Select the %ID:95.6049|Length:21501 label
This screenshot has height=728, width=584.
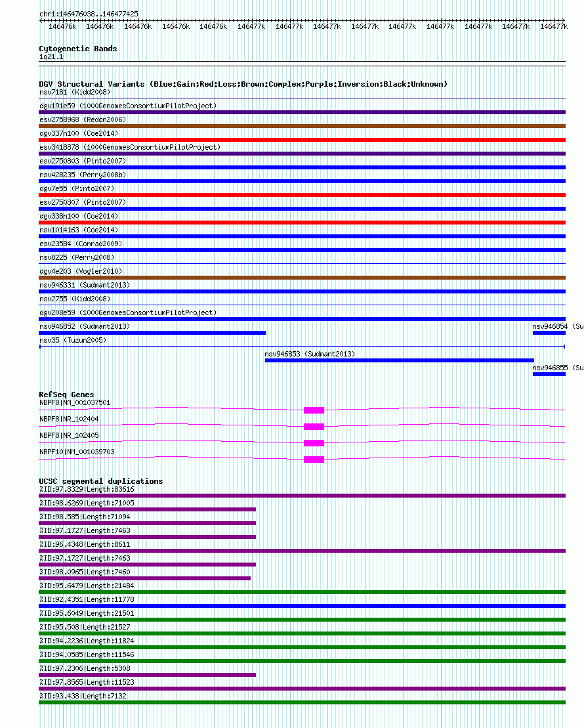(x=87, y=613)
